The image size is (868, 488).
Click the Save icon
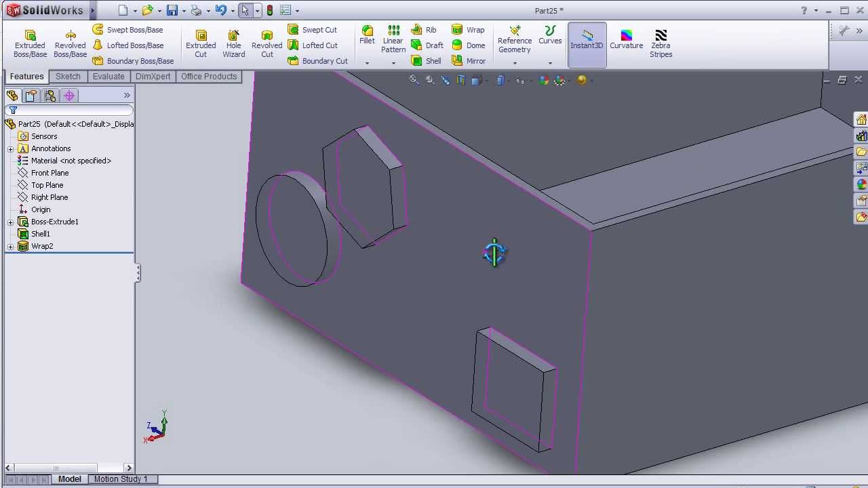click(x=172, y=10)
